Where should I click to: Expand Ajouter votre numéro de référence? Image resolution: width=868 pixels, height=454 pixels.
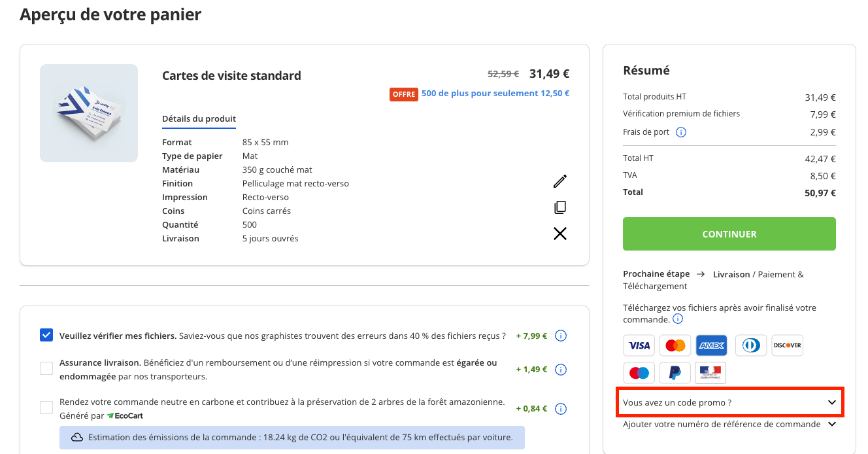point(729,424)
